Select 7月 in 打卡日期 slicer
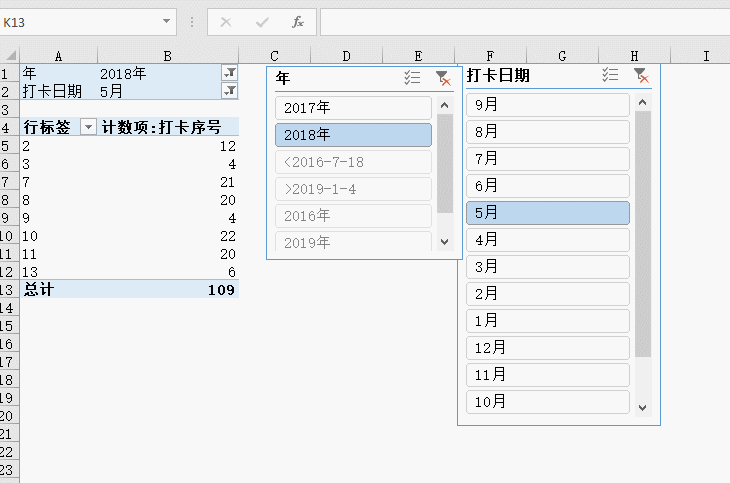 click(x=548, y=159)
